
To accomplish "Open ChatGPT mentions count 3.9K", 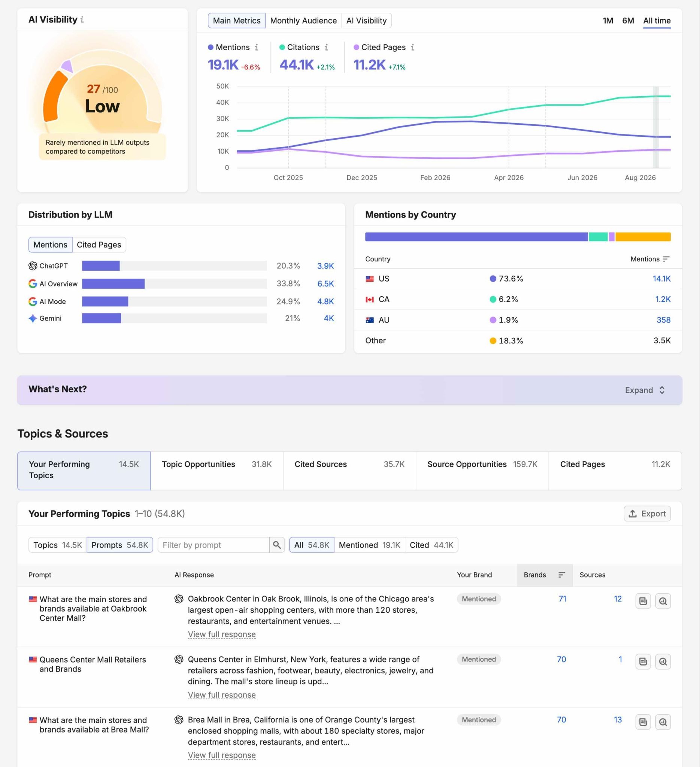I will click(325, 266).
